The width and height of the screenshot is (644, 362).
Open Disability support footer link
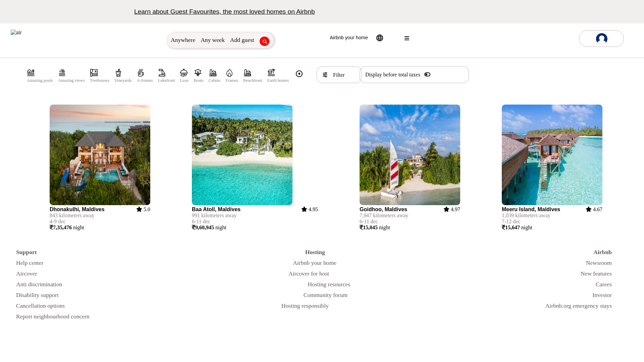[x=37, y=295]
